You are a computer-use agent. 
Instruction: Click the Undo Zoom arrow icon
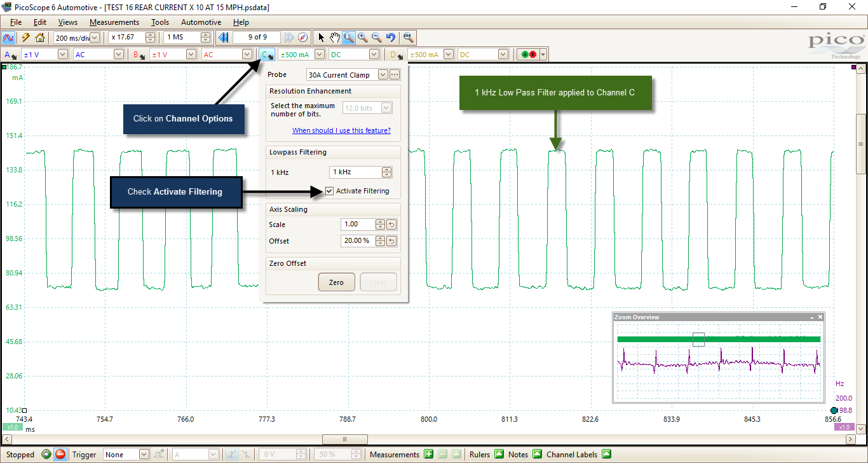coord(390,38)
